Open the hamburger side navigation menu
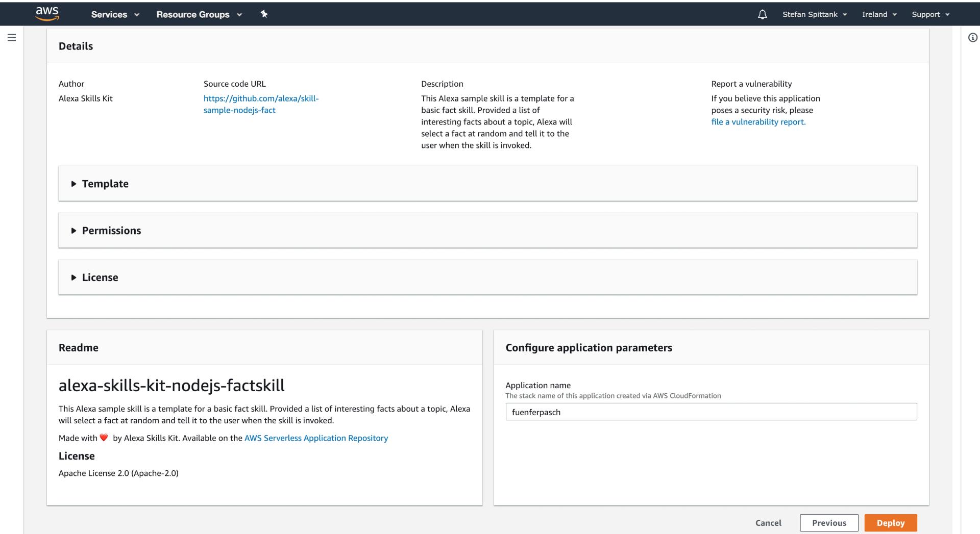Screen dimensions: 980x534 coord(12,38)
